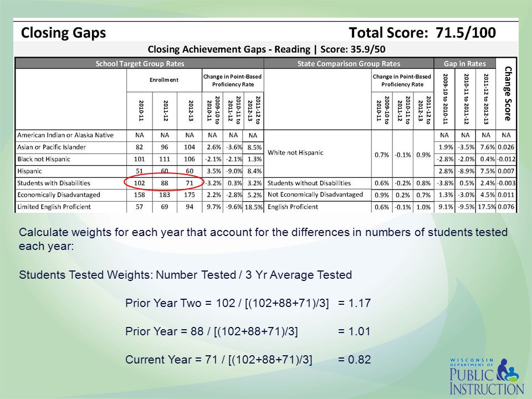The height and width of the screenshot is (399, 532).
Task: Select the 'Closing Gaps' heading
Action: tap(63, 33)
